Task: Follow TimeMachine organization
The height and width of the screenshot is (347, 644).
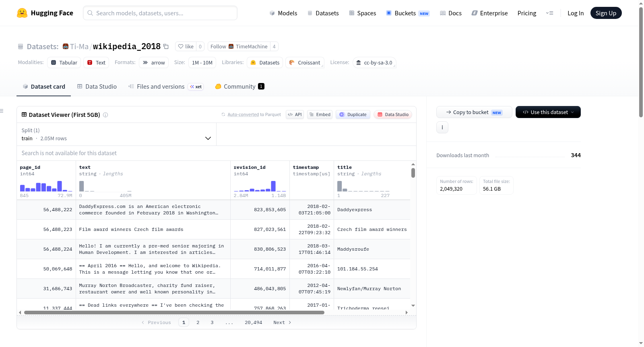Action: coord(239,46)
